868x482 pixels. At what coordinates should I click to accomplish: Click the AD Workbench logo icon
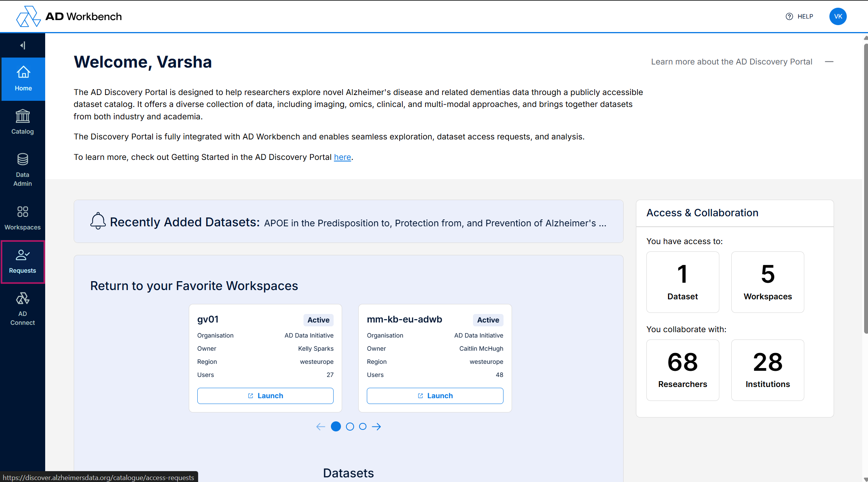(x=28, y=17)
